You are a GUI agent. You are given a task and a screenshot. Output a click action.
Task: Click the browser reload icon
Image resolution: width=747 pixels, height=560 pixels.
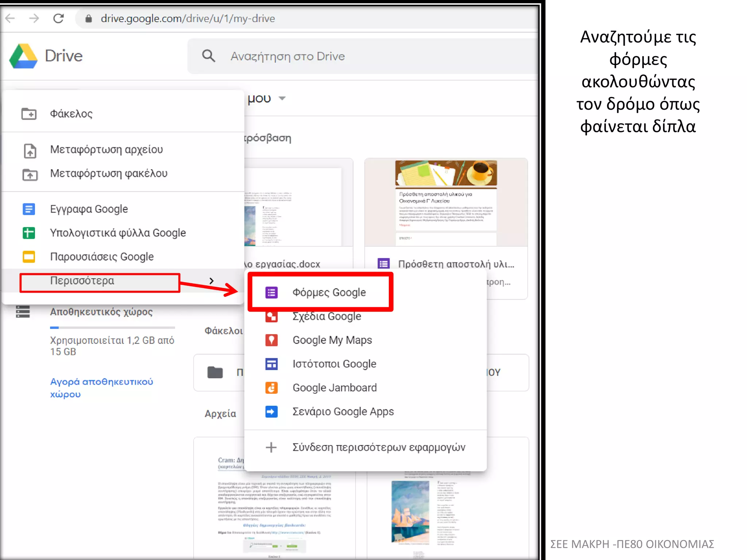[58, 18]
